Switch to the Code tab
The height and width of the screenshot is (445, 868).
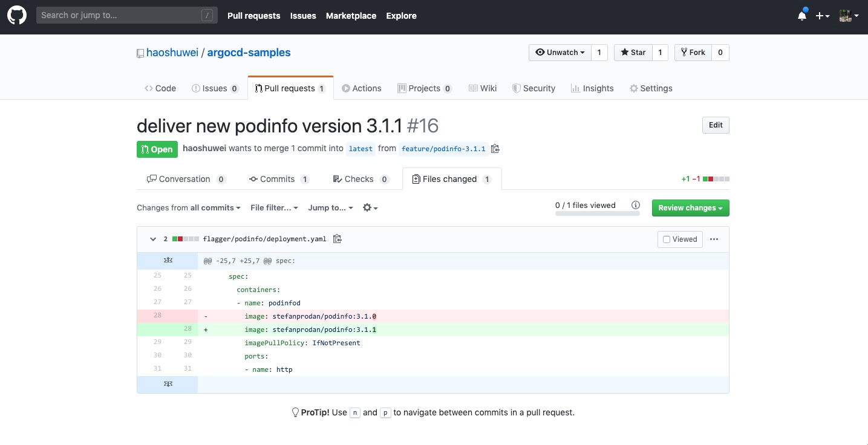pyautogui.click(x=160, y=88)
